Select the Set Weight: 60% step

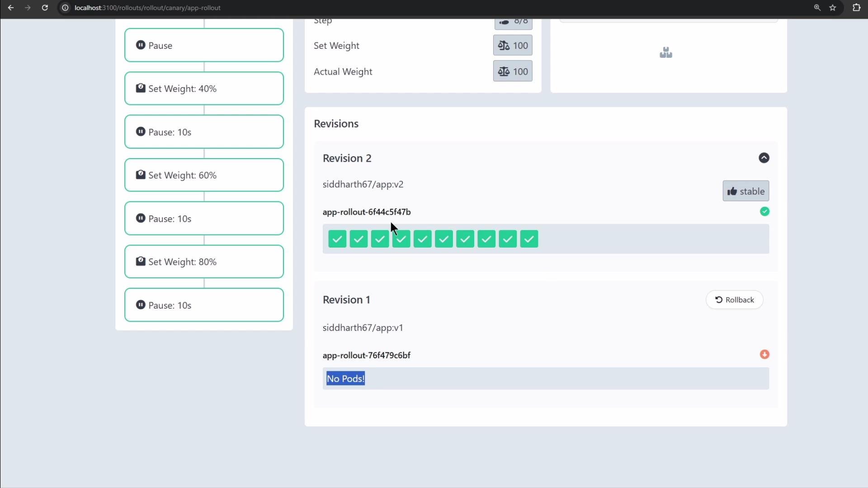[x=204, y=175]
